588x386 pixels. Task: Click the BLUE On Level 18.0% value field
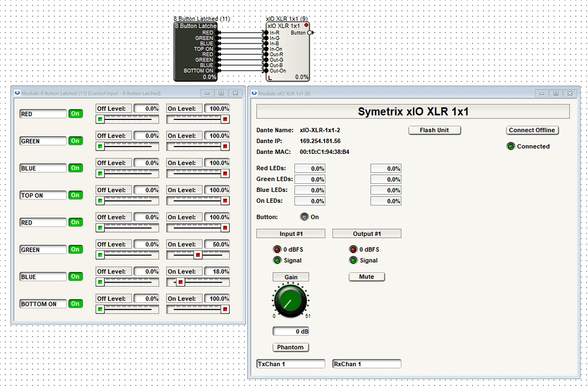[217, 271]
